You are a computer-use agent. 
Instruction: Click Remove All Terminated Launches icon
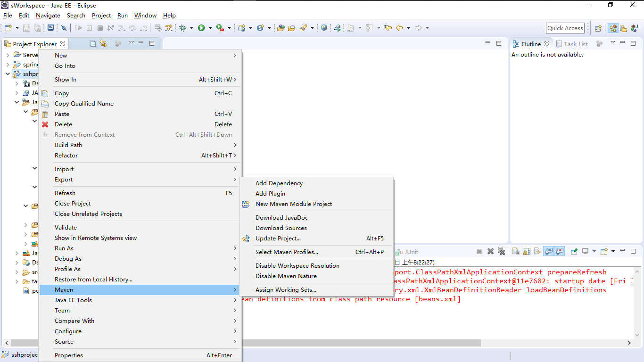coord(501,251)
